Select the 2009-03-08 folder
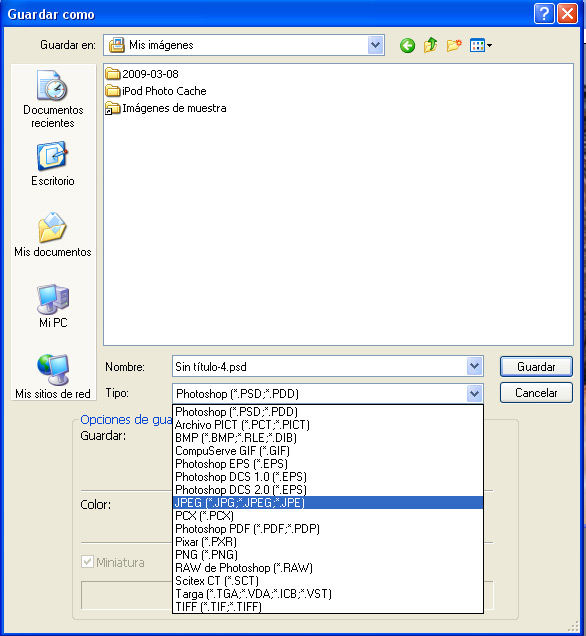 pos(142,74)
